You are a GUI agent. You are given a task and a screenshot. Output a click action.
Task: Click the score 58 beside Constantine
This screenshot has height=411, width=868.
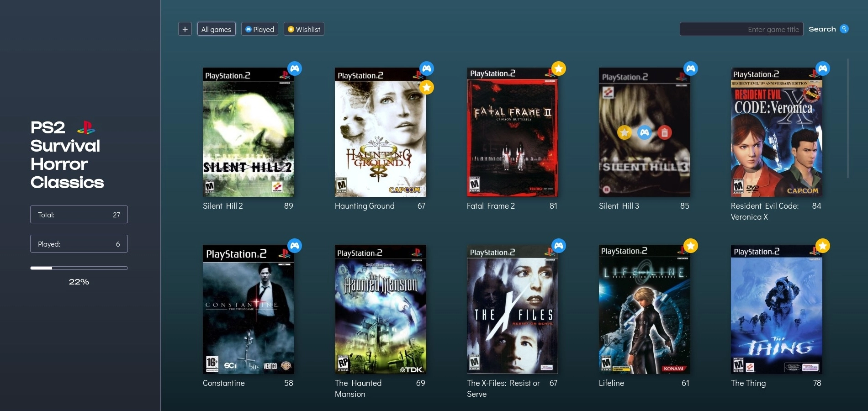tap(289, 383)
